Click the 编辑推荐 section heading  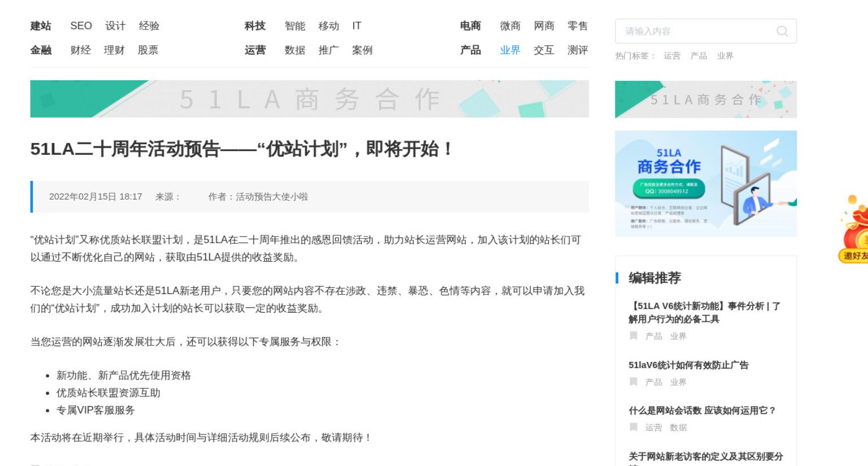tap(655, 278)
